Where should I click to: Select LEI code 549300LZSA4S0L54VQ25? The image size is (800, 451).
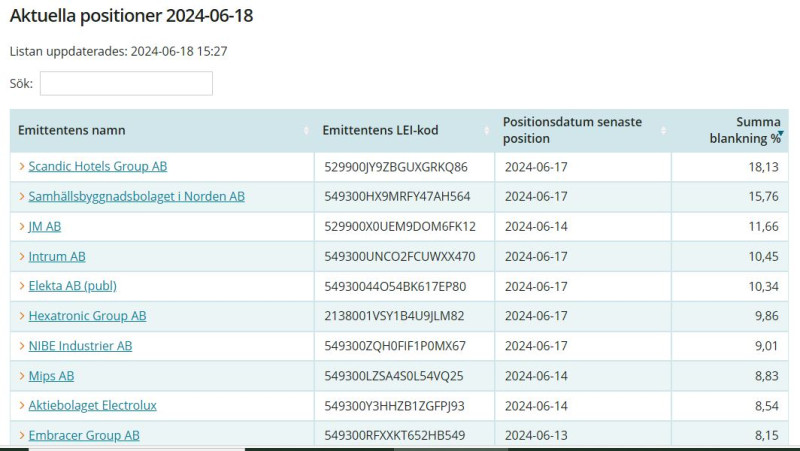394,376
